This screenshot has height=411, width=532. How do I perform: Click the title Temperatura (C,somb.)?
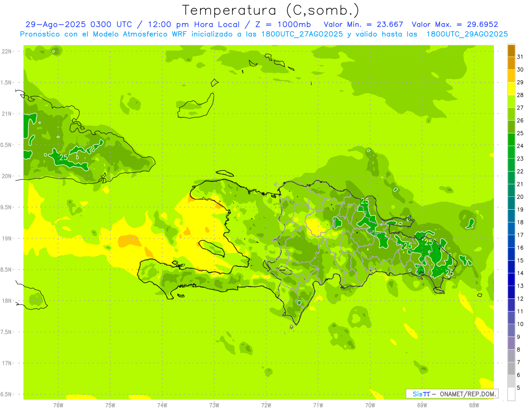pos(271,10)
